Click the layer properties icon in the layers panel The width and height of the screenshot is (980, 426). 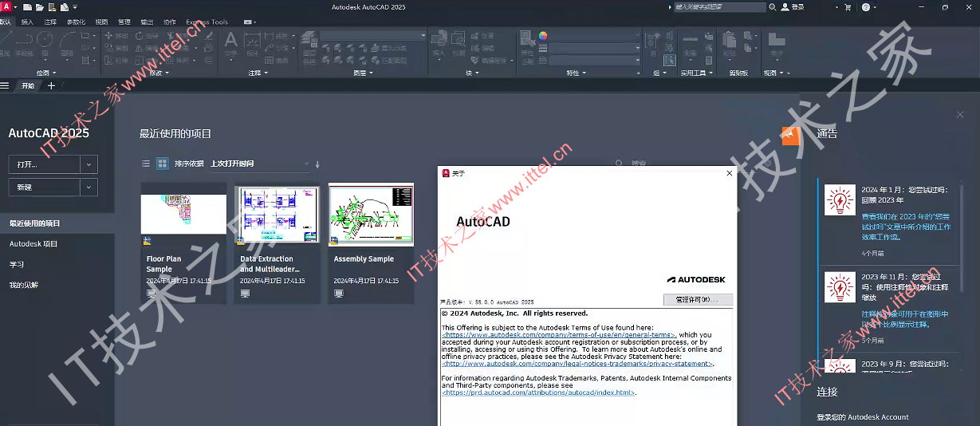coord(309,38)
